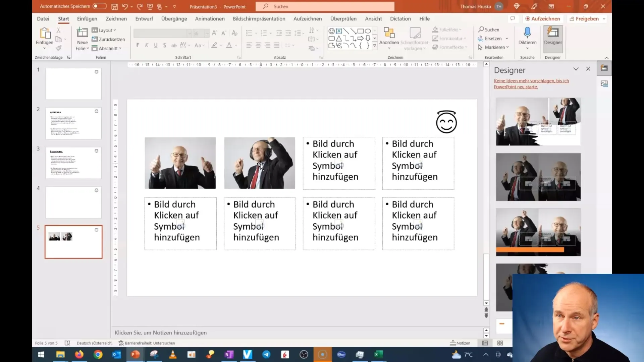Open Designer pane side tab icon

tap(604, 68)
